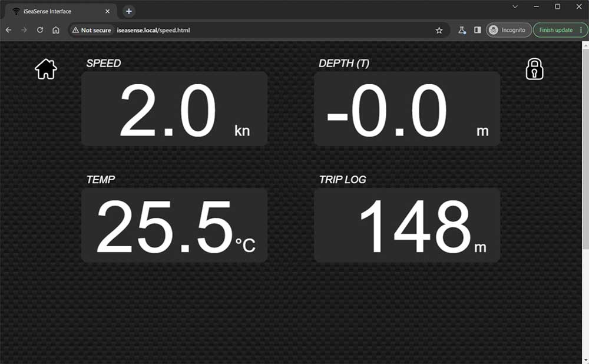Open a new browser tab
Screen dimensions: 589x364
click(x=128, y=11)
